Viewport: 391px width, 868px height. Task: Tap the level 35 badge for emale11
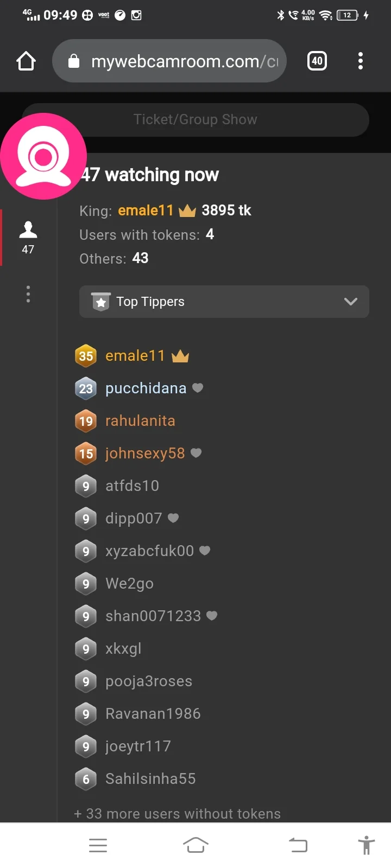coord(86,356)
